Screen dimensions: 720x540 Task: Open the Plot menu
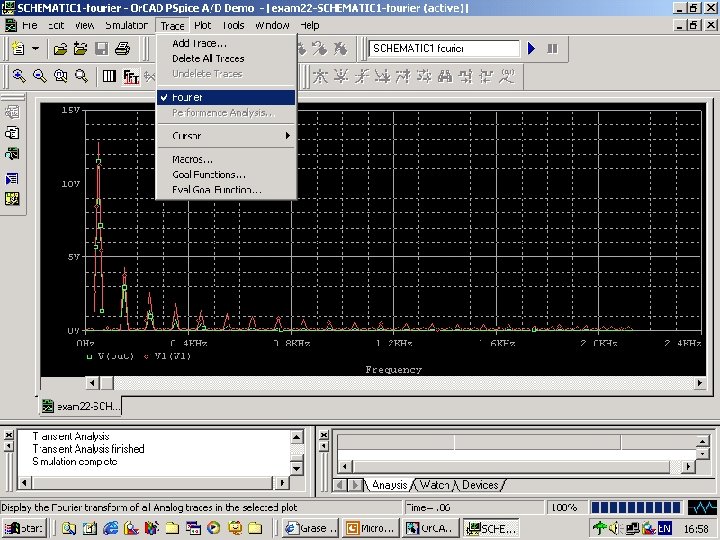[203, 25]
